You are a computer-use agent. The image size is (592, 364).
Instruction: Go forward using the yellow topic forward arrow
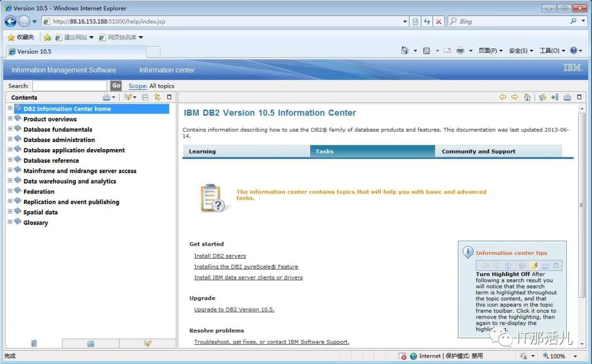515,97
